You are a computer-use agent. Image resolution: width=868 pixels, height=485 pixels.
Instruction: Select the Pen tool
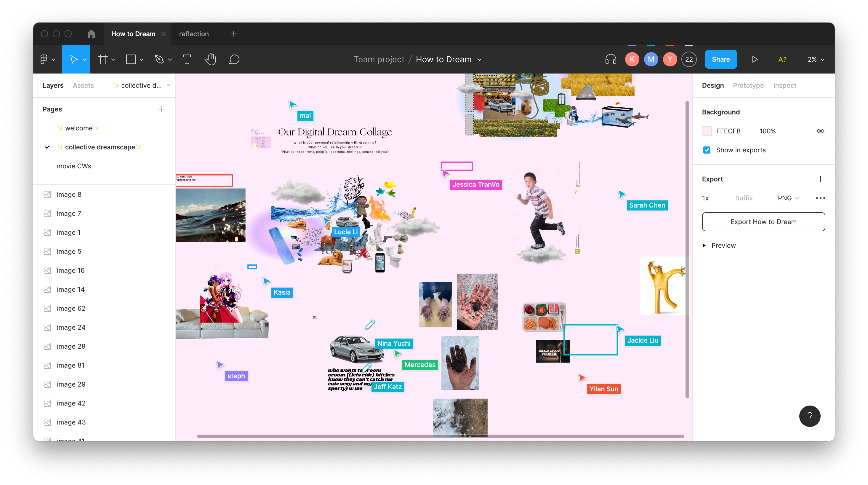coord(159,59)
